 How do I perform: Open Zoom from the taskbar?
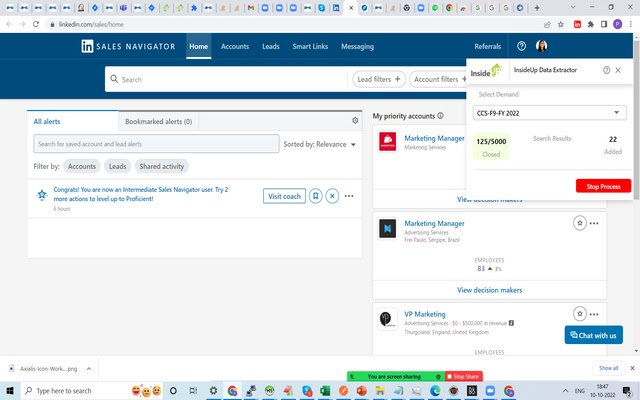pos(490,391)
